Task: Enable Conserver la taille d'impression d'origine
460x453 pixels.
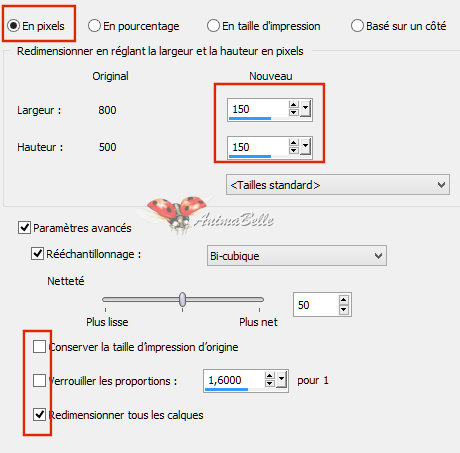Action: 39,347
